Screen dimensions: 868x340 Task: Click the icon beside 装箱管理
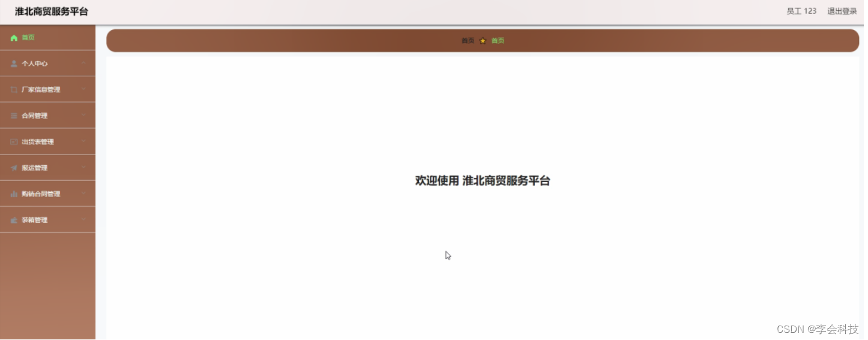[x=14, y=220]
